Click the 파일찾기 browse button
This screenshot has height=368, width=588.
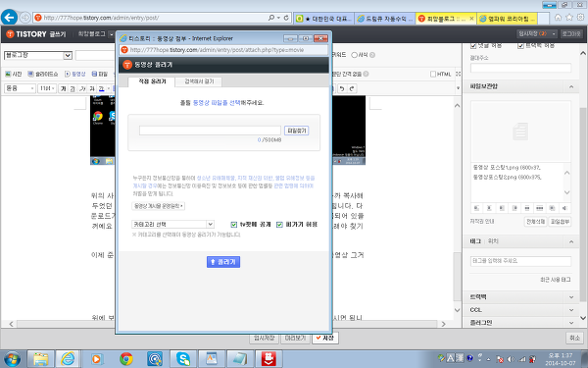[x=297, y=131]
